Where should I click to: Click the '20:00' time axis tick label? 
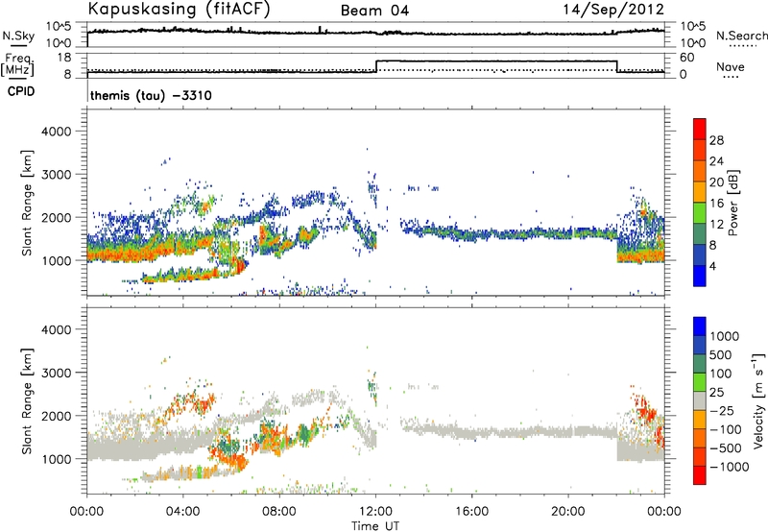click(568, 512)
